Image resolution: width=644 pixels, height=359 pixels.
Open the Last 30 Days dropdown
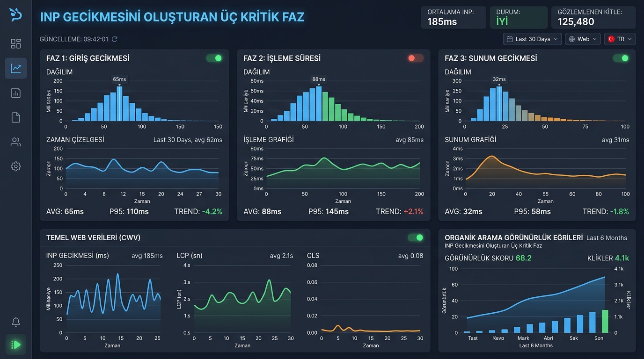tap(532, 39)
